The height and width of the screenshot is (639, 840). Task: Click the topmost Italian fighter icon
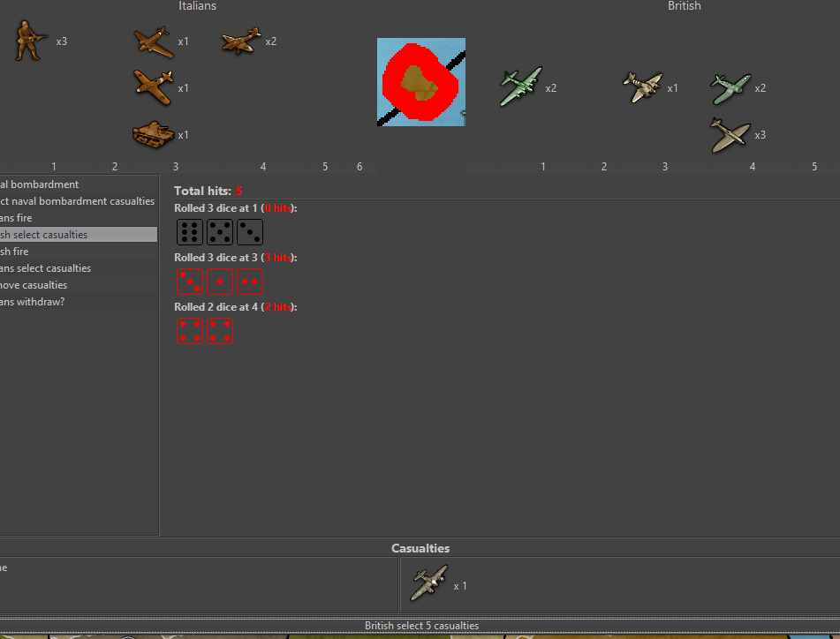tap(154, 41)
